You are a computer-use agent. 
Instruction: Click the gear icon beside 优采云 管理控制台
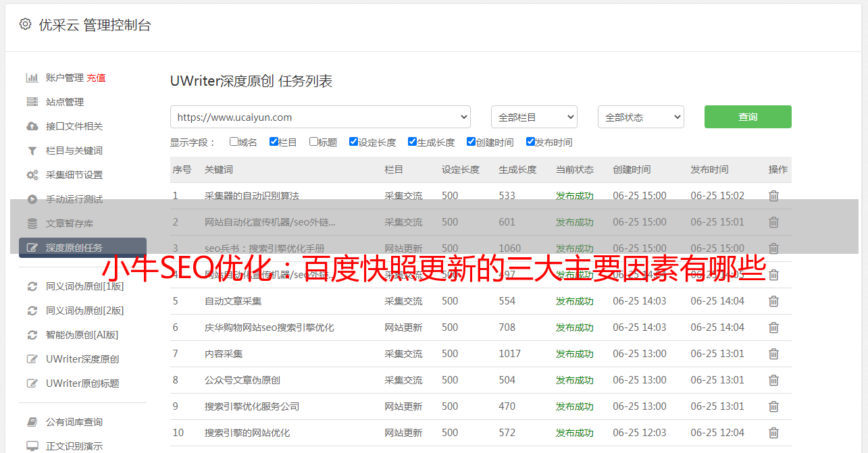pos(25,24)
